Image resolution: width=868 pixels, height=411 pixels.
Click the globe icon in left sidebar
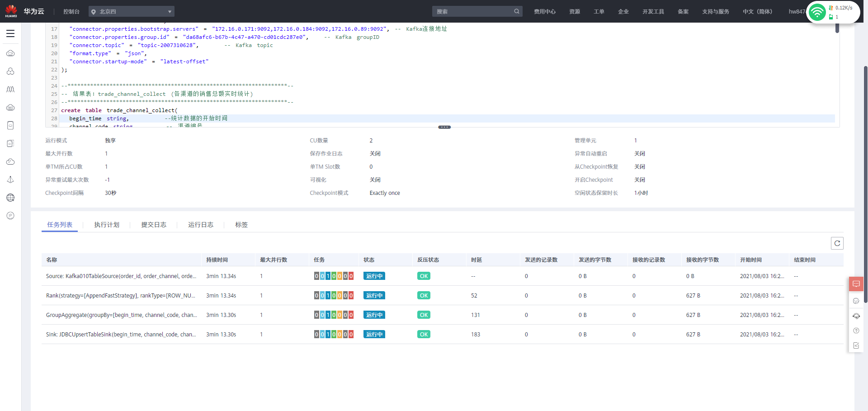coord(10,198)
